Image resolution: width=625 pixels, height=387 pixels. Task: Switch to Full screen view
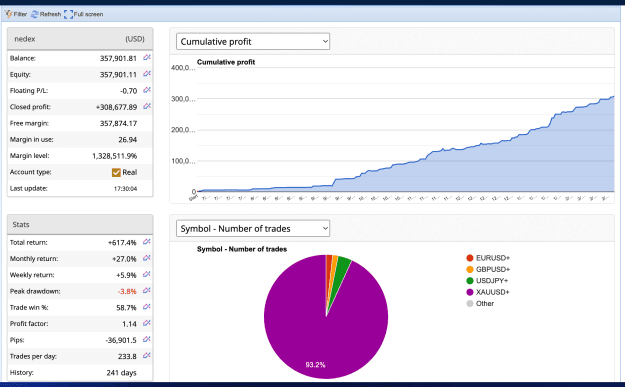[x=84, y=14]
